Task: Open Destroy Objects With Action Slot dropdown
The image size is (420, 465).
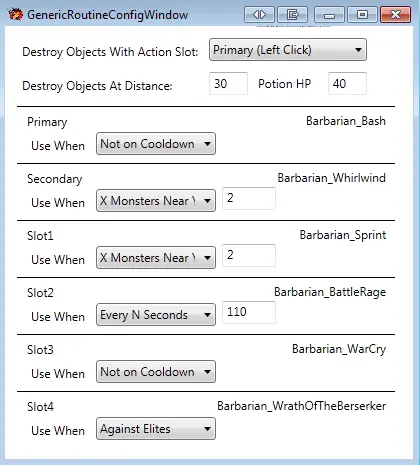Action: (288, 50)
